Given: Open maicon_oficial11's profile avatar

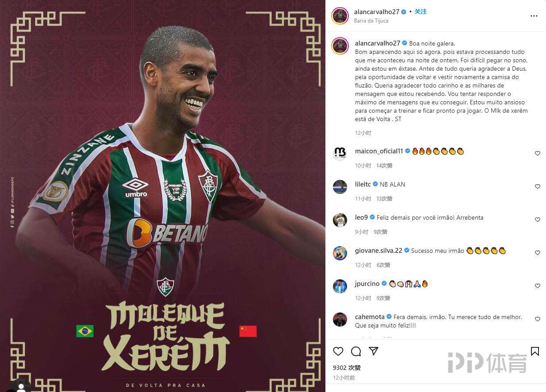Looking at the screenshot, I should click(340, 153).
